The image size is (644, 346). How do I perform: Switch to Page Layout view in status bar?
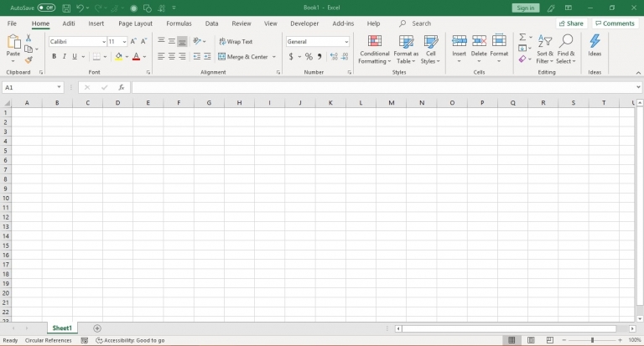tap(531, 340)
